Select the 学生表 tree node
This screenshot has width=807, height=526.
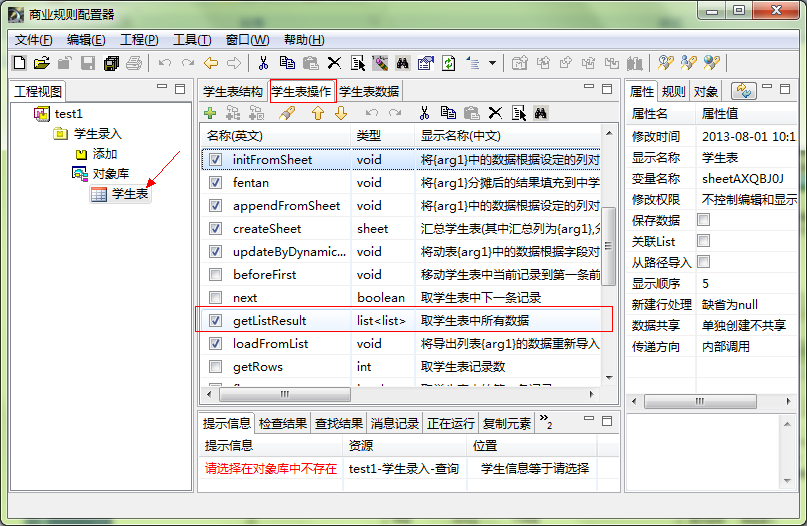120,194
